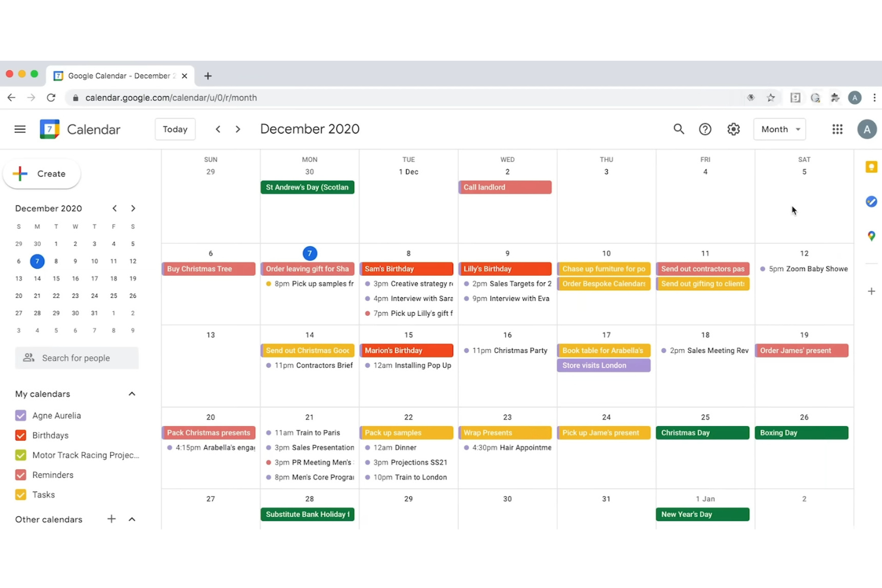Click the Chrome profile avatar in toolbar
The height and width of the screenshot is (588, 882).
[855, 98]
